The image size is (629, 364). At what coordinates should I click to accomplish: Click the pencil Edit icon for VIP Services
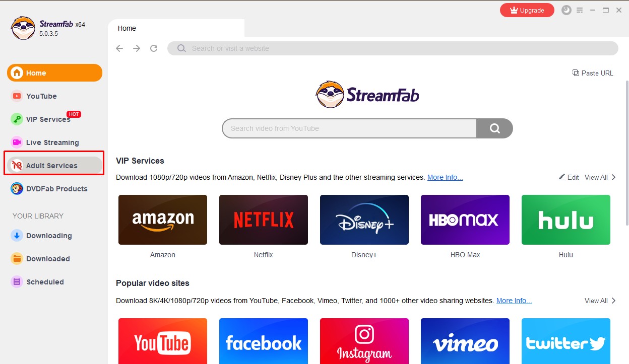(x=561, y=177)
